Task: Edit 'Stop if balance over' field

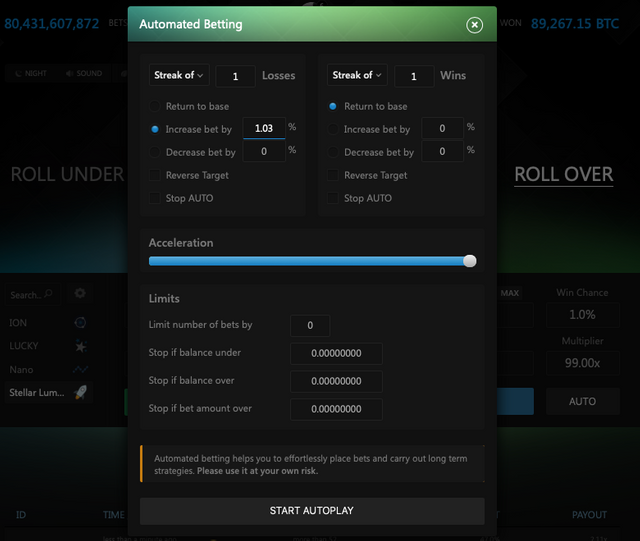Action: pos(336,381)
